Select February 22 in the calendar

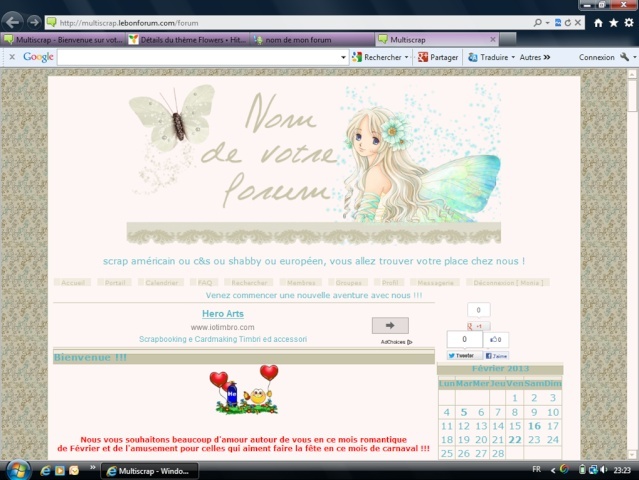[515, 440]
